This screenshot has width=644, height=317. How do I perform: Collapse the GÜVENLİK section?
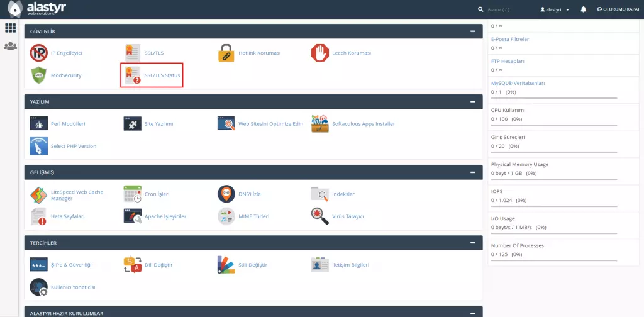coord(472,31)
